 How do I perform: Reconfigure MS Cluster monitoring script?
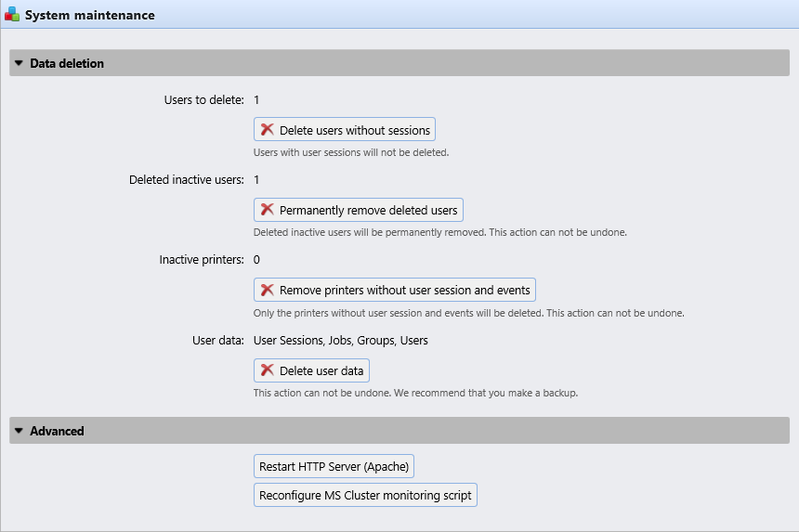365,495
